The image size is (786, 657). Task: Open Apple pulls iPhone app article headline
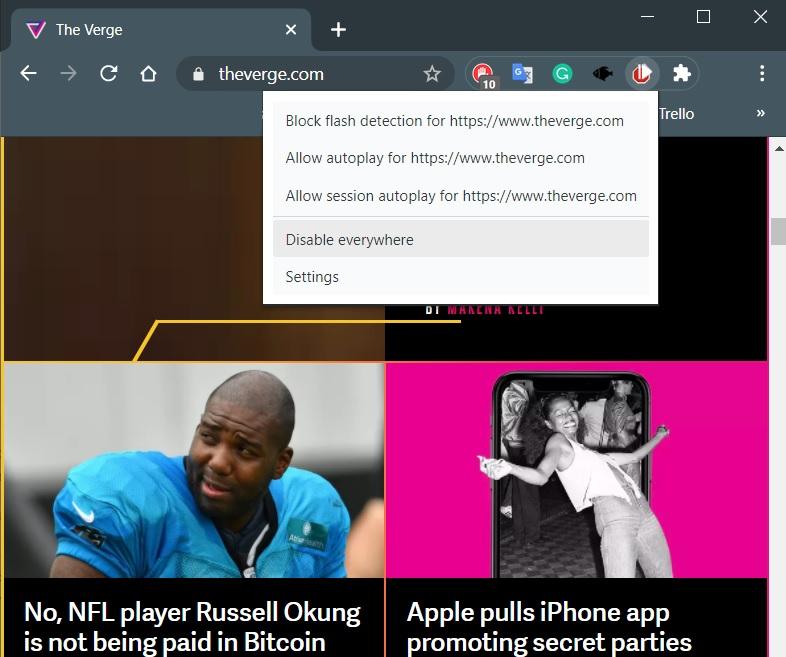(549, 626)
